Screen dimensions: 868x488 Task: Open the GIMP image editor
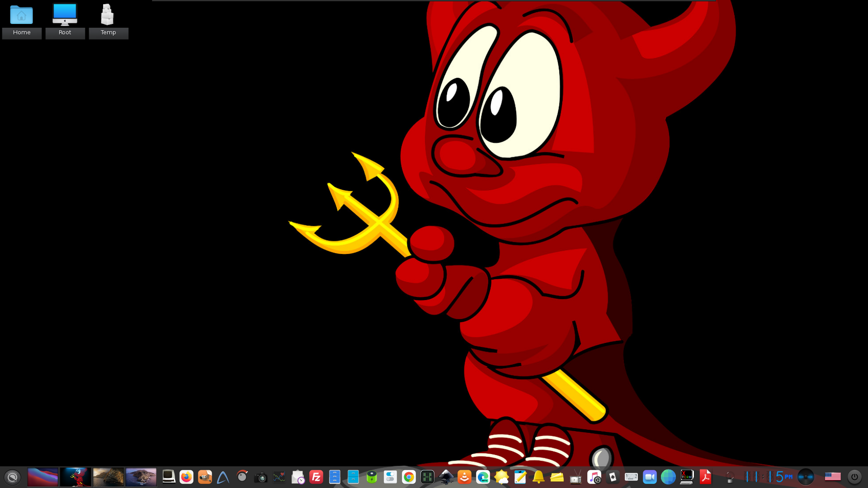tap(205, 477)
